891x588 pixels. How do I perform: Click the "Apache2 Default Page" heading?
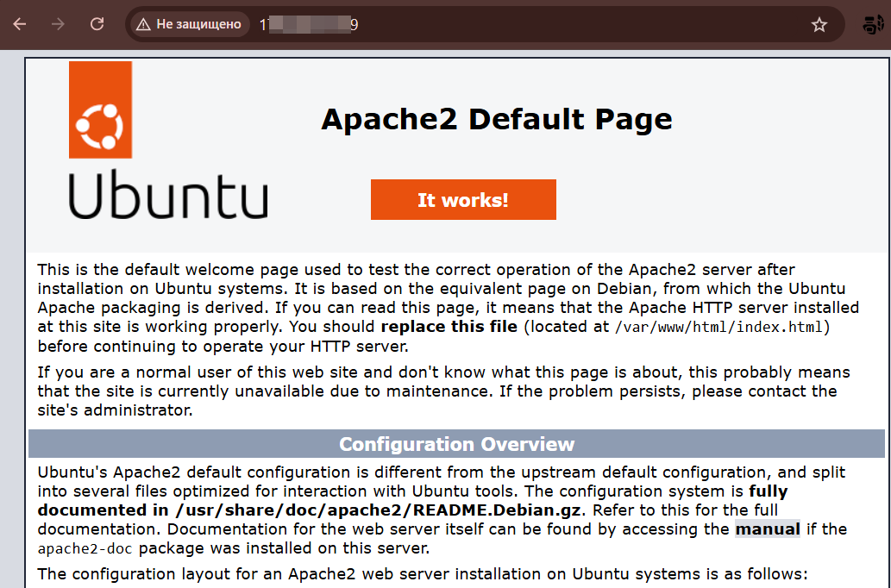click(x=496, y=119)
